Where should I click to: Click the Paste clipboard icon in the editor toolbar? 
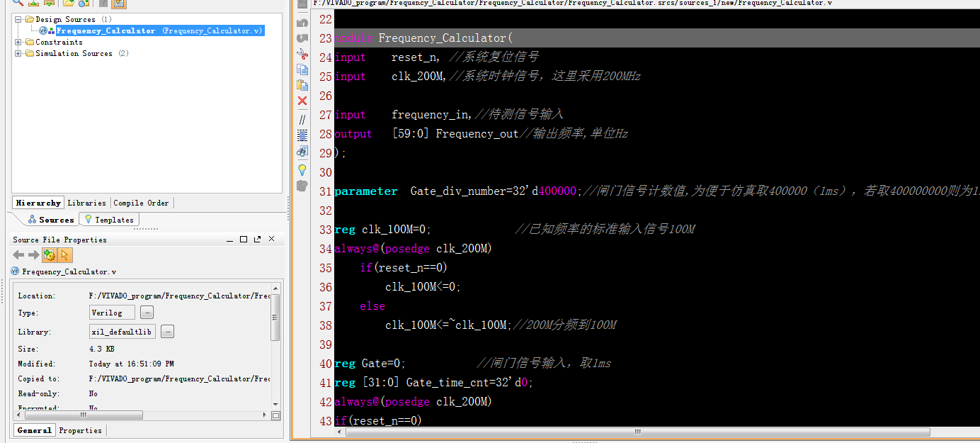click(302, 85)
